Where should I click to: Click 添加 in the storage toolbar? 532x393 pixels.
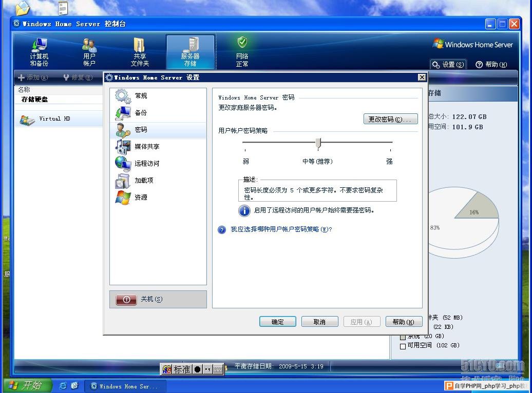click(x=33, y=77)
